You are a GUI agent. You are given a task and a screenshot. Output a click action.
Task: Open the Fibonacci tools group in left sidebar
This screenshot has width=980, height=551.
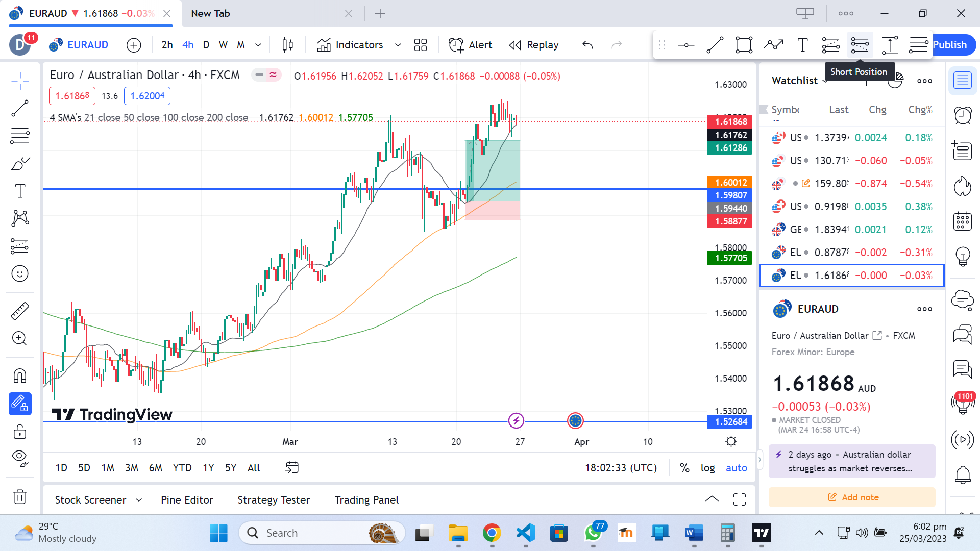pos(20,136)
